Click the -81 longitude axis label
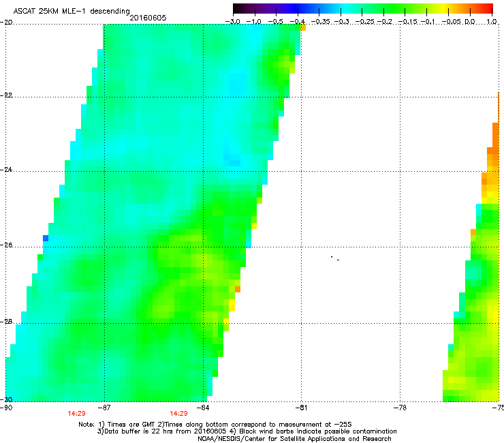504x443 pixels. [x=301, y=408]
